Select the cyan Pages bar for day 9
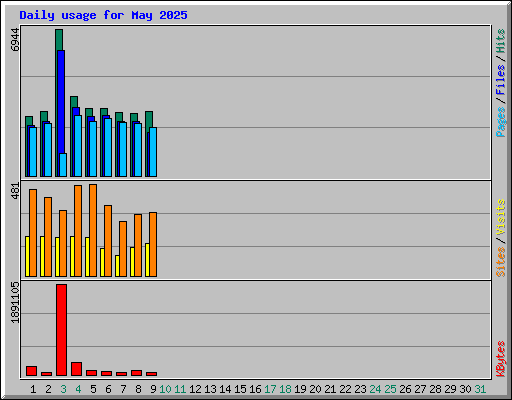This screenshot has height=400, width=512. (153, 152)
